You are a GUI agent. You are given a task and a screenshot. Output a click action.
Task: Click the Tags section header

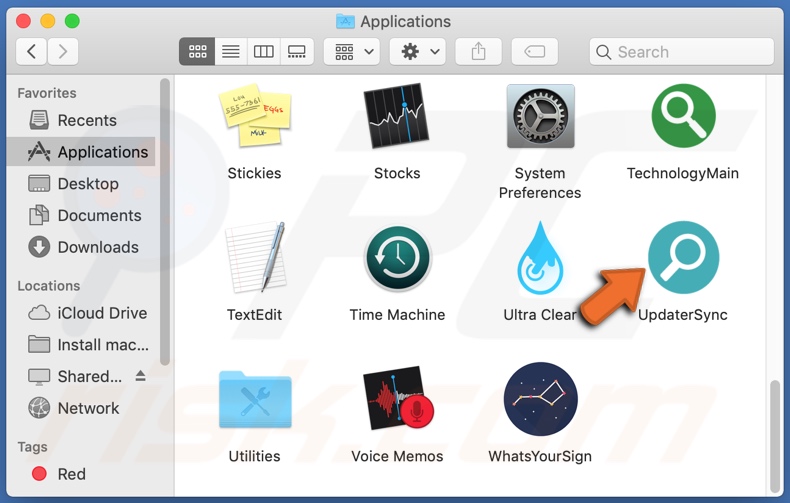click(32, 447)
